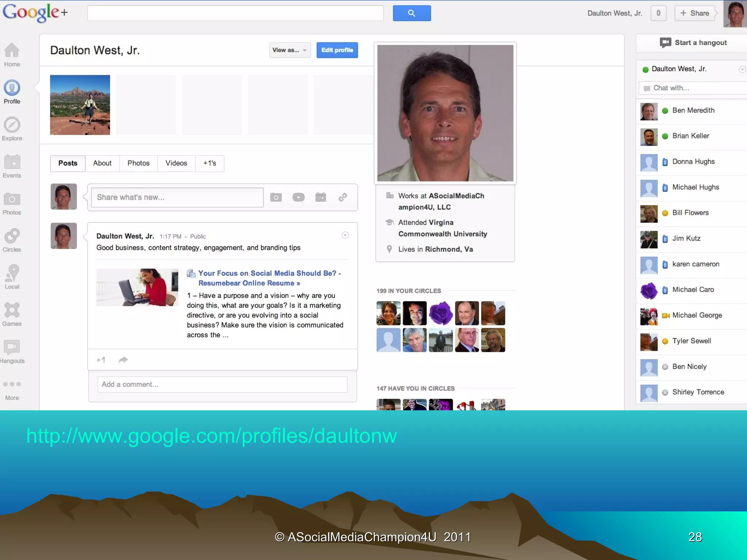
Task: Switch to the Photos tab
Action: [x=138, y=163]
